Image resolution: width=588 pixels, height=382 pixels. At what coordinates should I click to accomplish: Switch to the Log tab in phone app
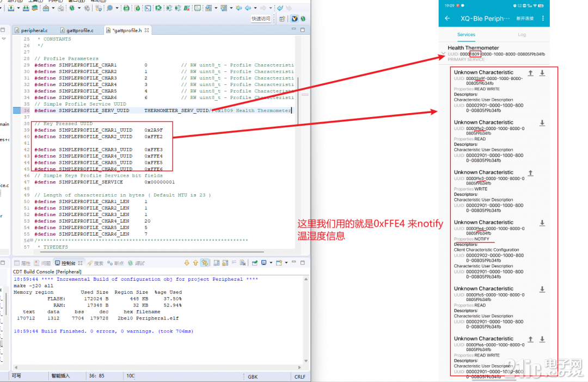pyautogui.click(x=522, y=34)
